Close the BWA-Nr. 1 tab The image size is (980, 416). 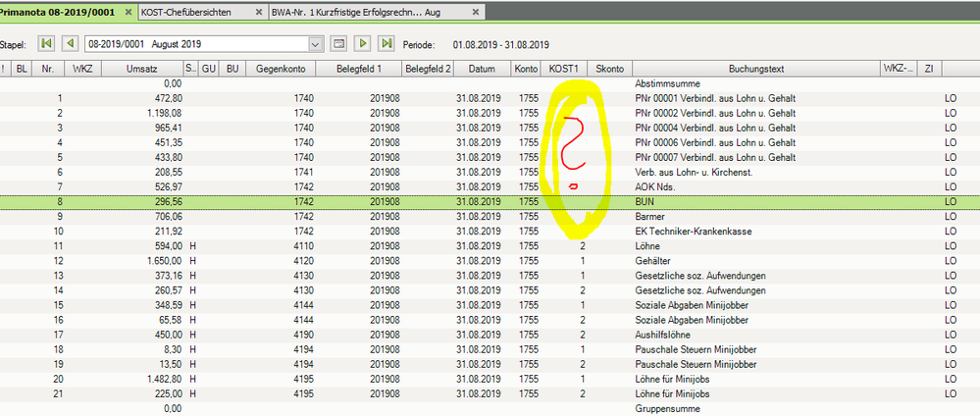pyautogui.click(x=476, y=13)
